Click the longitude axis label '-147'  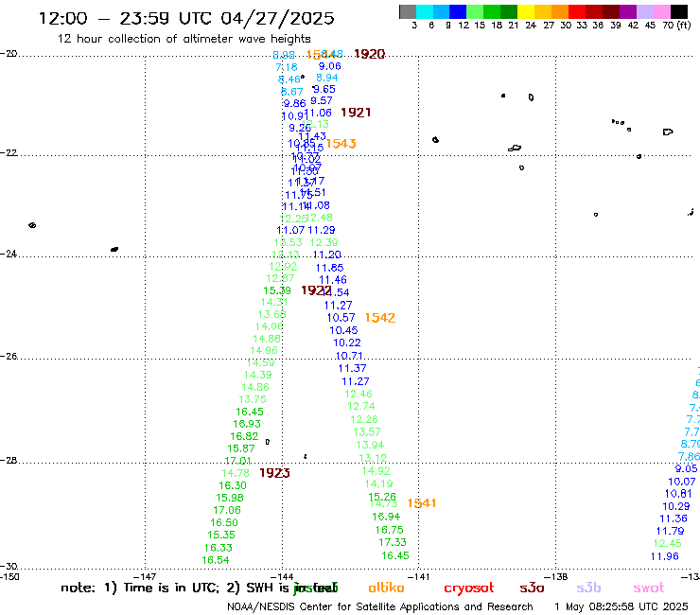coord(145,576)
